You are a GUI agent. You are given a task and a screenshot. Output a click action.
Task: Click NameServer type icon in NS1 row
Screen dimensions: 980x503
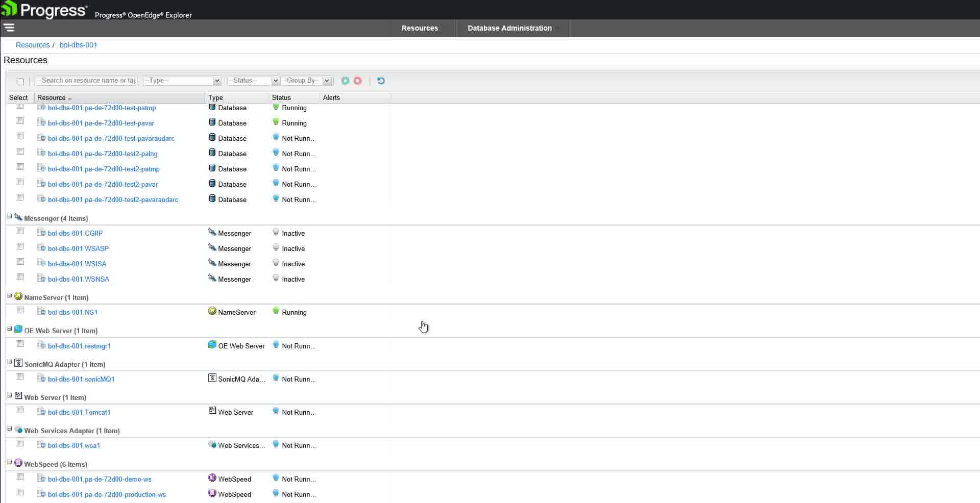pos(212,311)
